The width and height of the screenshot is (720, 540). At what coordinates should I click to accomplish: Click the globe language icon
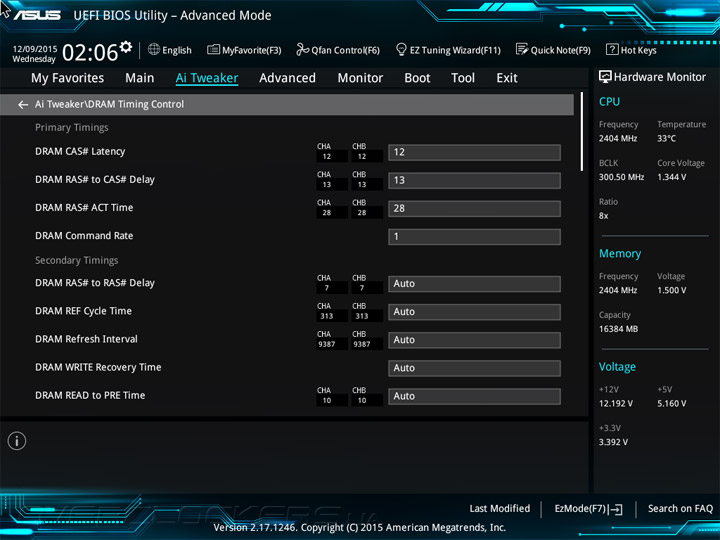(x=154, y=49)
